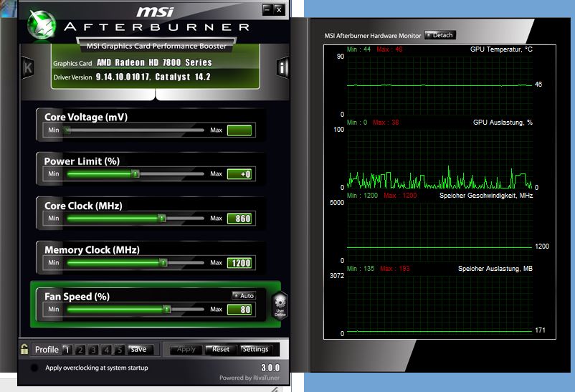Screen dimensions: 575x392
Task: Click the Driver Version label
Action: pyautogui.click(x=72, y=77)
